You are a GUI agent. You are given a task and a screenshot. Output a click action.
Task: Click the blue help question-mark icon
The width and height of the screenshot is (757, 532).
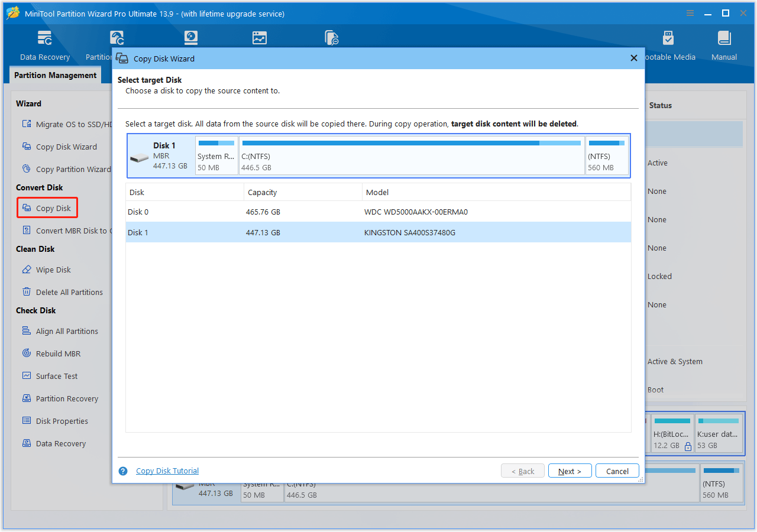[123, 471]
